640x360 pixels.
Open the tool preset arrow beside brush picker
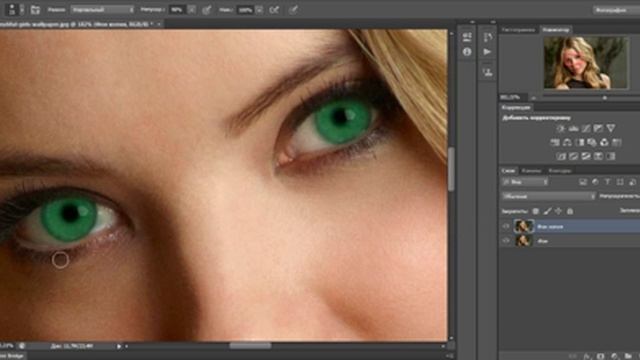point(22,9)
